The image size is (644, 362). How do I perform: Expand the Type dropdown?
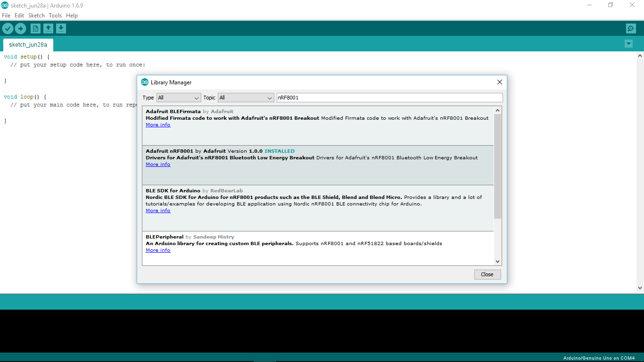click(179, 98)
